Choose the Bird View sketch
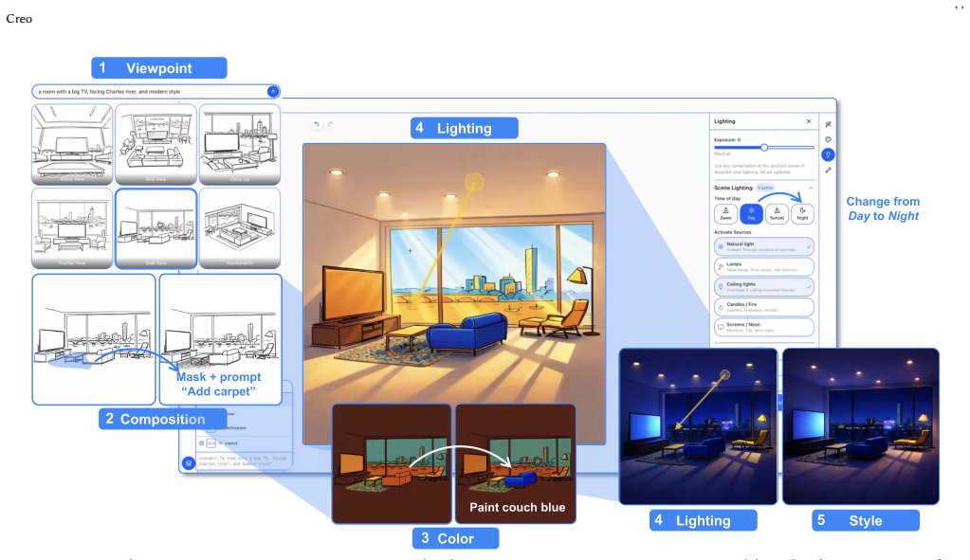 [156, 145]
